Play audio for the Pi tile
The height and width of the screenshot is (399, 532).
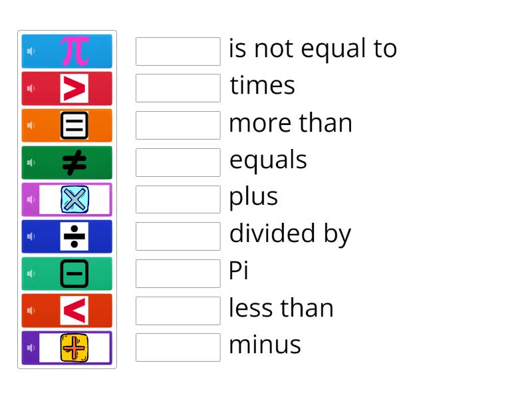coord(30,51)
